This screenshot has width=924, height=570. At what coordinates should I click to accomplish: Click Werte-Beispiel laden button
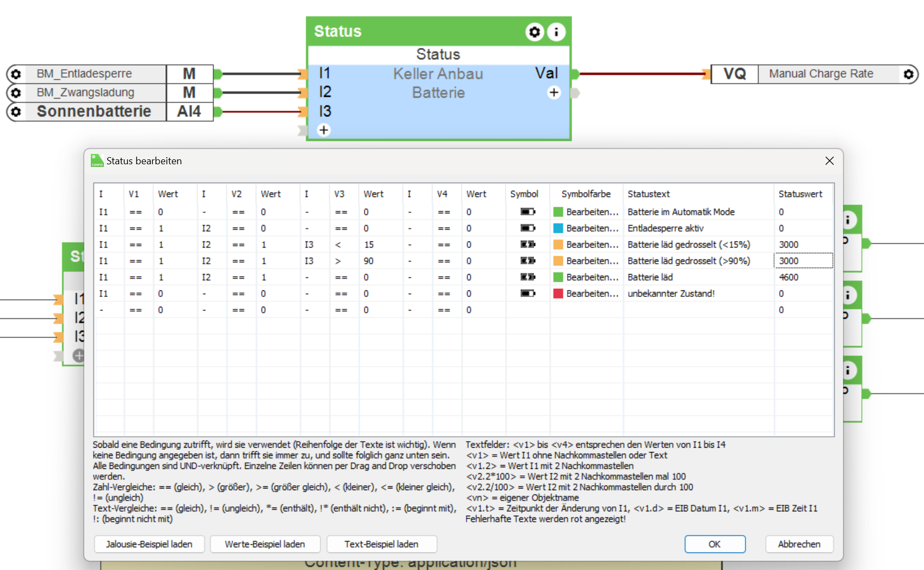265,544
